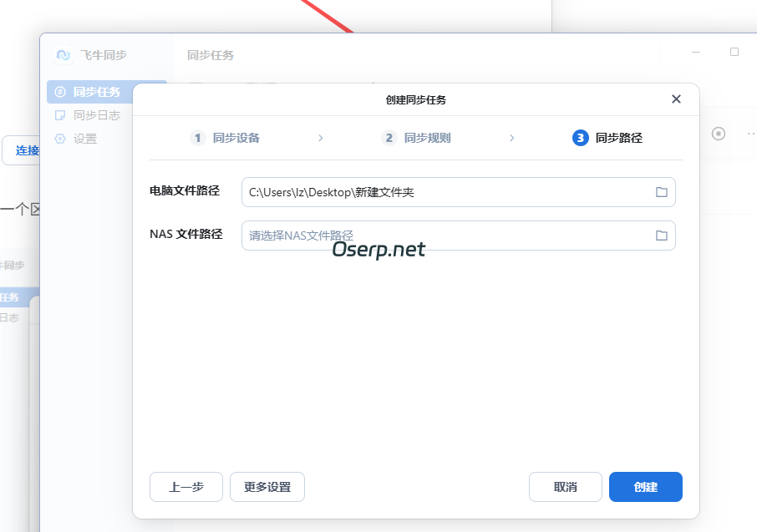The height and width of the screenshot is (532, 757).
Task: Open the 设置 gear icon in the sidebar
Action: pos(58,139)
